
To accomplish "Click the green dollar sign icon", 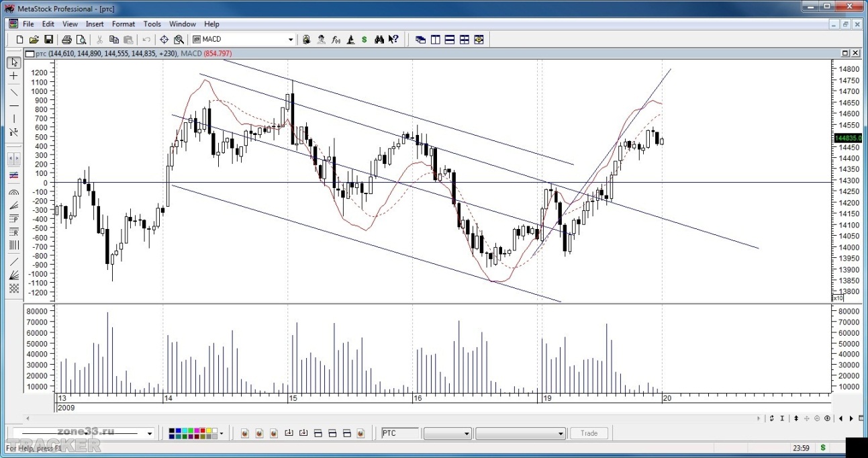I will coord(364,40).
